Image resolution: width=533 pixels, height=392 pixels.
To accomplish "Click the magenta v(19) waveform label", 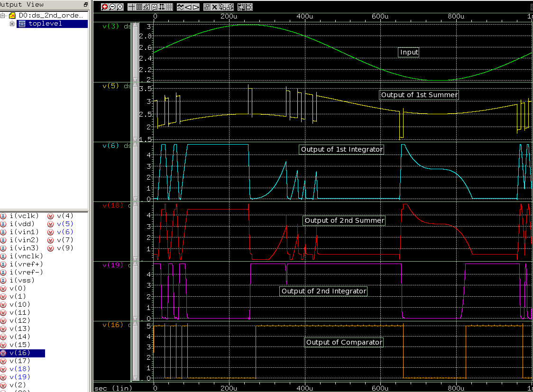I will tap(112, 265).
